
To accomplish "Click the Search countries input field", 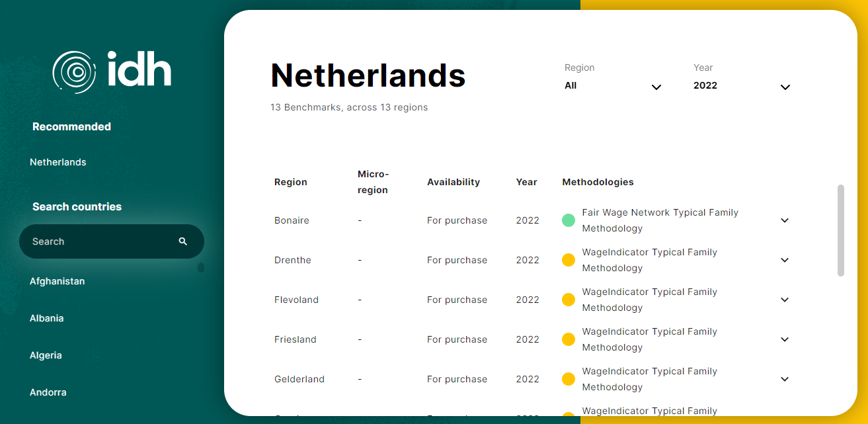I will point(99,241).
